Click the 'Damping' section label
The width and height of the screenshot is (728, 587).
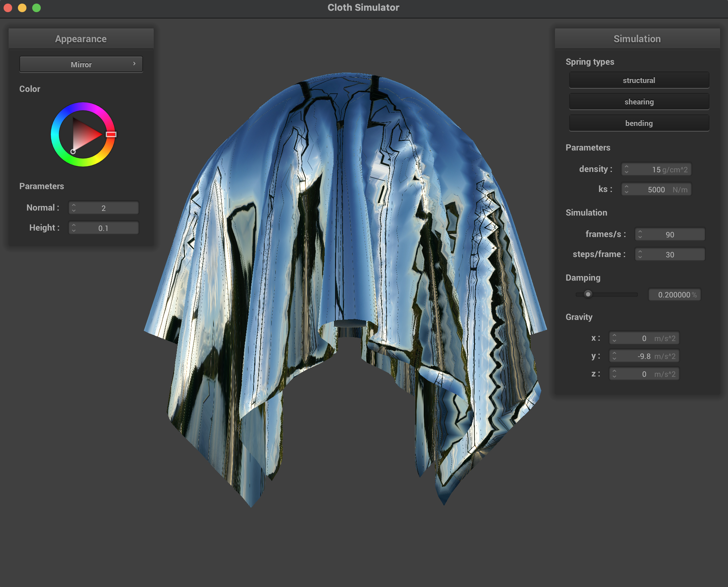tap(583, 277)
